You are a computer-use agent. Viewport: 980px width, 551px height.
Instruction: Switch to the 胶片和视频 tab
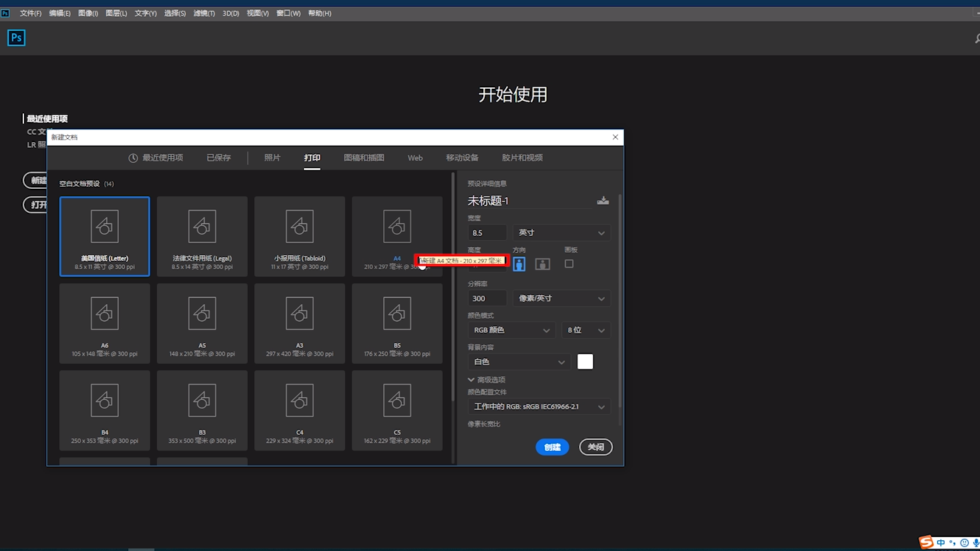pos(522,158)
